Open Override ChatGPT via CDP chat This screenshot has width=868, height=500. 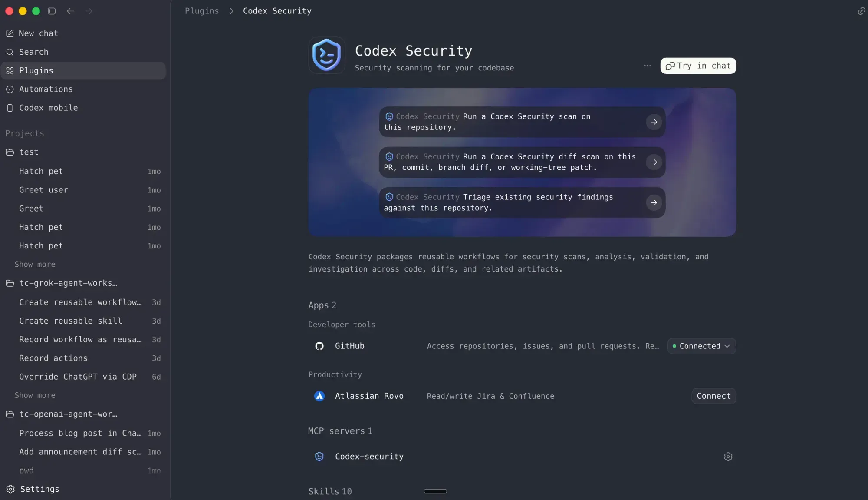click(x=83, y=377)
